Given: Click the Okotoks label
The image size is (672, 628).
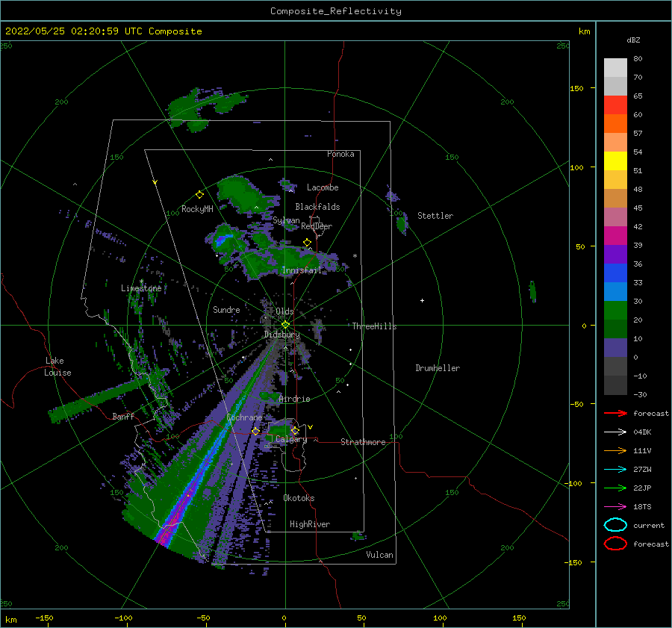Looking at the screenshot, I should click(299, 498).
